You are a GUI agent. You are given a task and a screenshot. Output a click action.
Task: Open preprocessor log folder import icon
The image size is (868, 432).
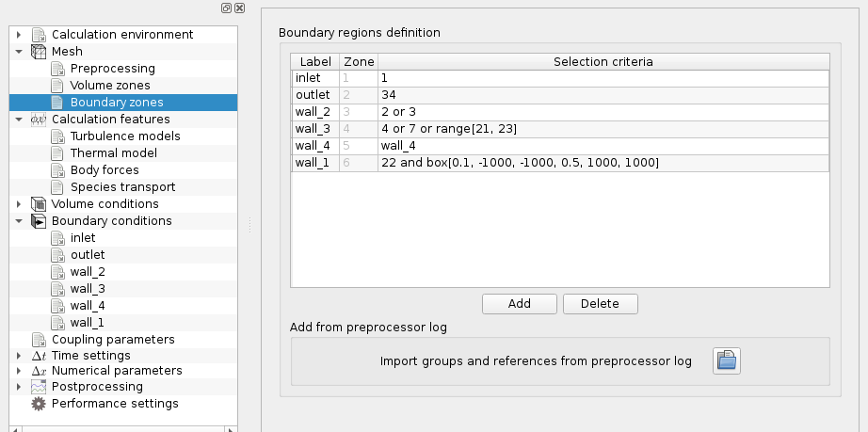point(726,361)
